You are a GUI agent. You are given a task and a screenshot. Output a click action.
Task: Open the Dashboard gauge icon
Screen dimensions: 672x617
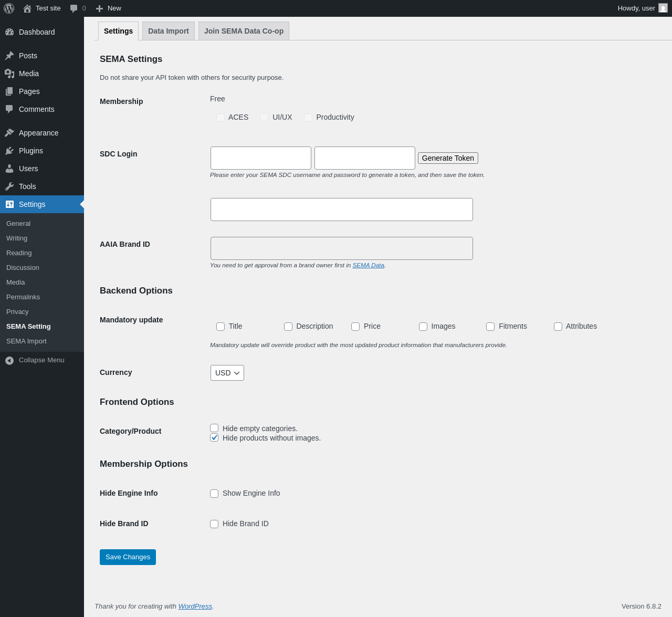click(x=9, y=32)
